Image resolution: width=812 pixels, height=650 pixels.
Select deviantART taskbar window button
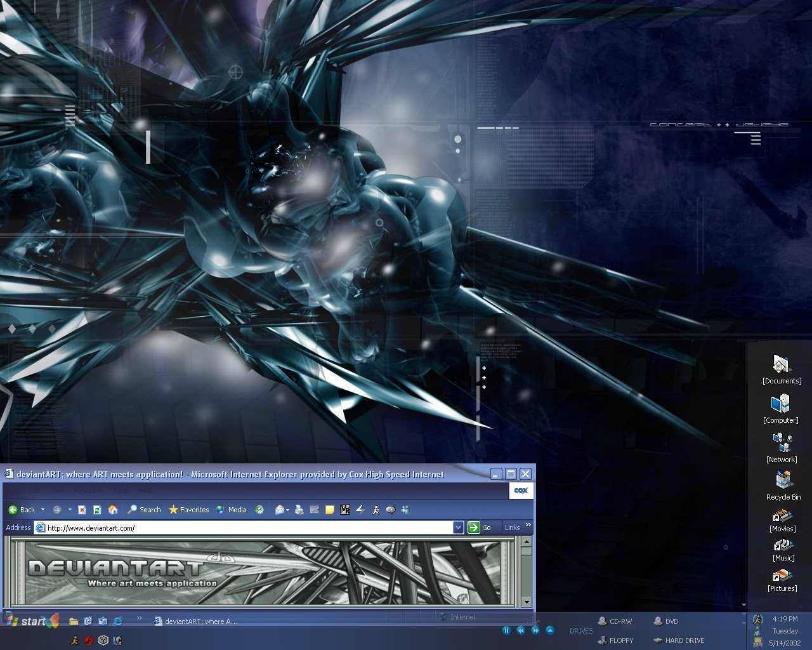tap(197, 621)
